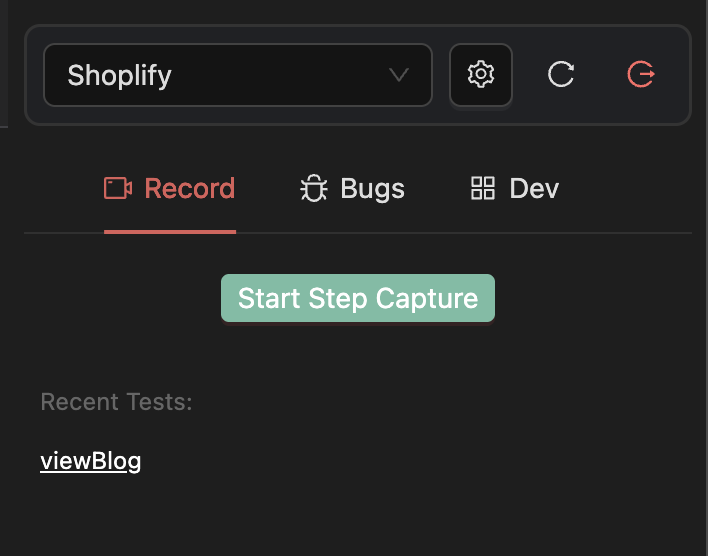Click the word Record in the tab bar
Image resolution: width=708 pixels, height=556 pixels.
190,189
